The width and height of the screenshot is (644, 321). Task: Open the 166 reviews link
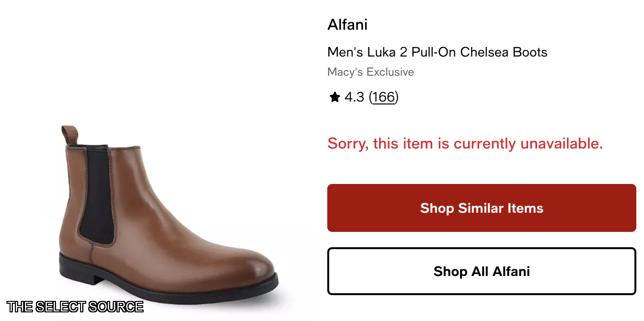pos(383,97)
